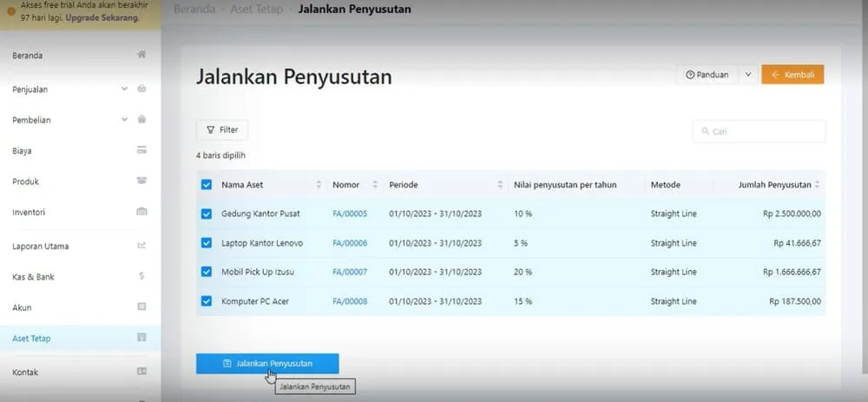Open the Panduan help button
This screenshot has width=868, height=402.
tap(707, 75)
